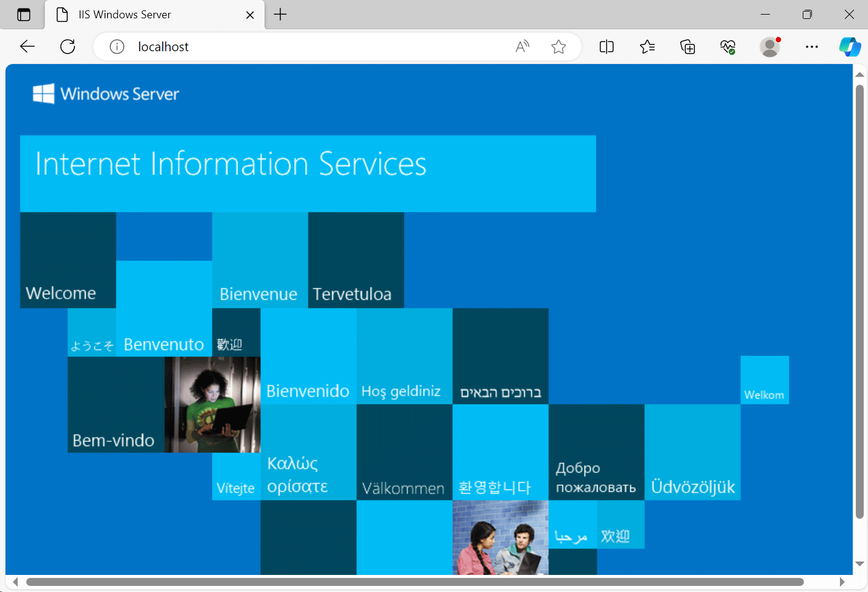
Task: Click the 환영합니다 tile
Action: point(500,452)
